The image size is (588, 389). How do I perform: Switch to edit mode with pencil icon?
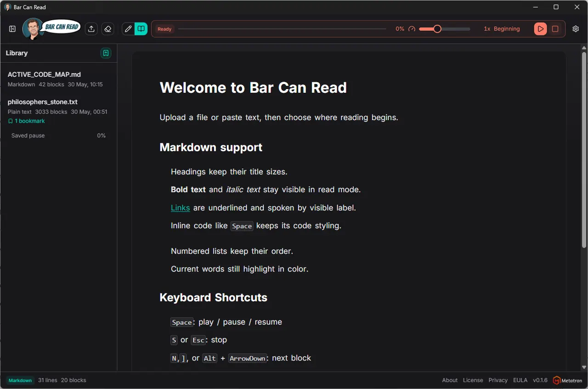128,29
